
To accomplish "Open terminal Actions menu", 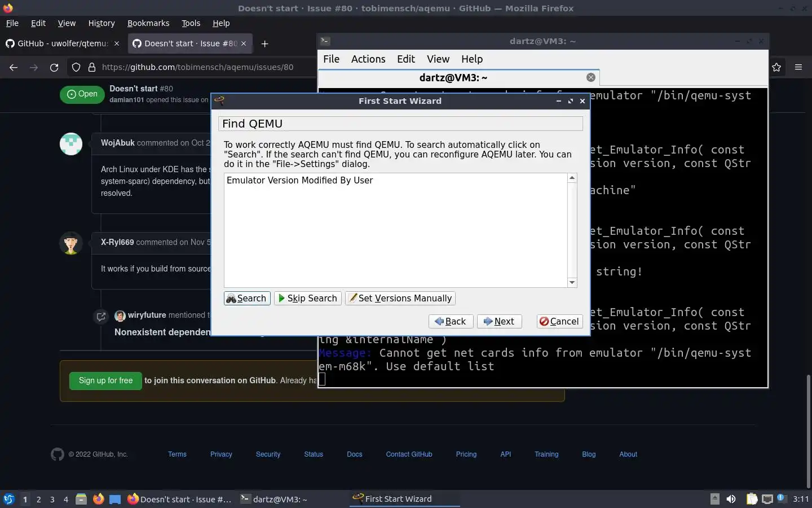I will coord(368,59).
